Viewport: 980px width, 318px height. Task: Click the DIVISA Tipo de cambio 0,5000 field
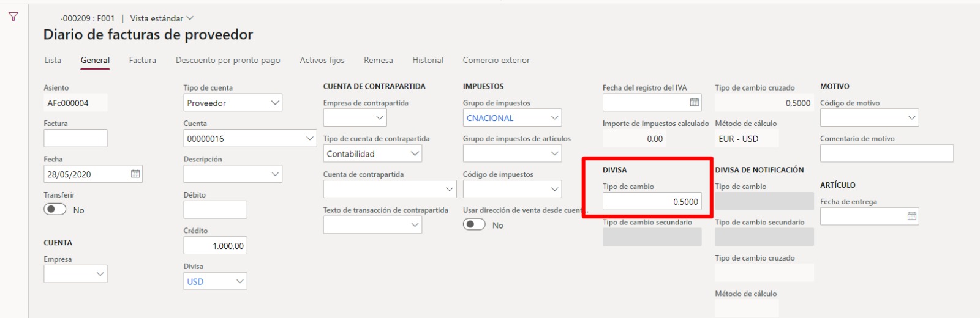pyautogui.click(x=652, y=201)
